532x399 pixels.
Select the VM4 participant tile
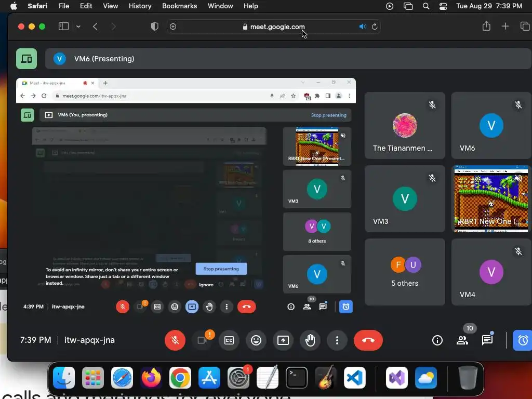491,272
